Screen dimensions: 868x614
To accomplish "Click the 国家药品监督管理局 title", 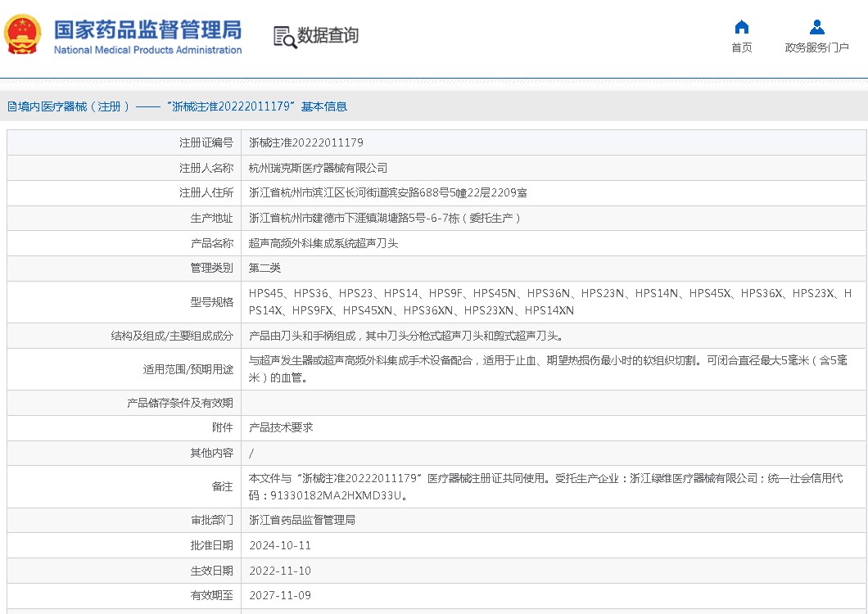I will 147,30.
